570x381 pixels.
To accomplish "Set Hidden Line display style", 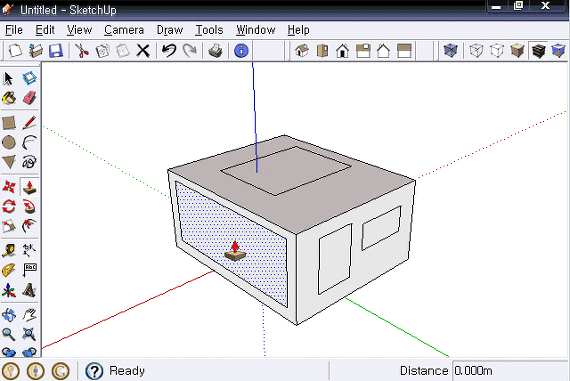I will click(497, 51).
